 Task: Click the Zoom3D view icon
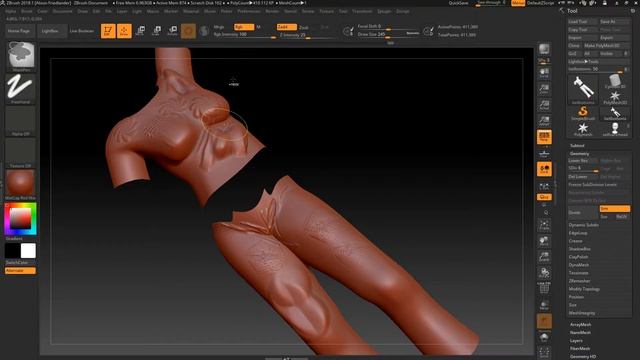(x=544, y=257)
